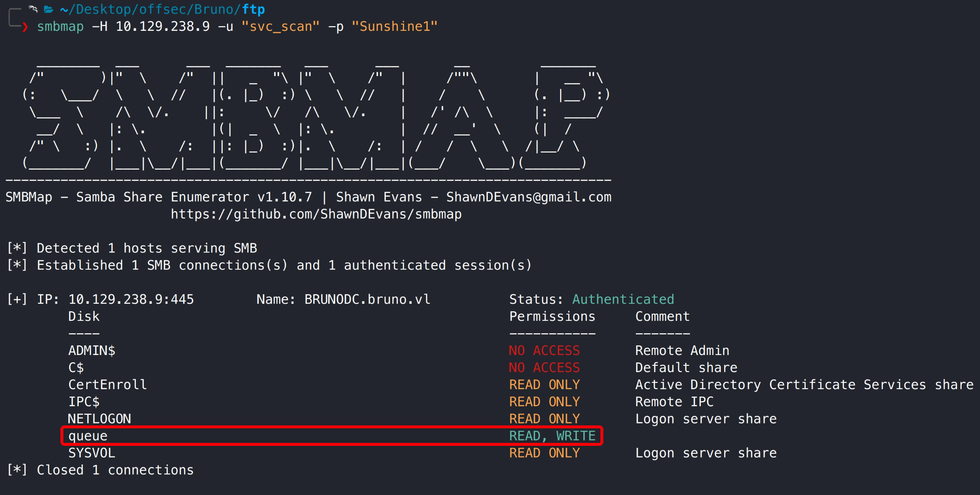This screenshot has height=495, width=980.
Task: Click the NETLOGON share entry
Action: point(100,419)
